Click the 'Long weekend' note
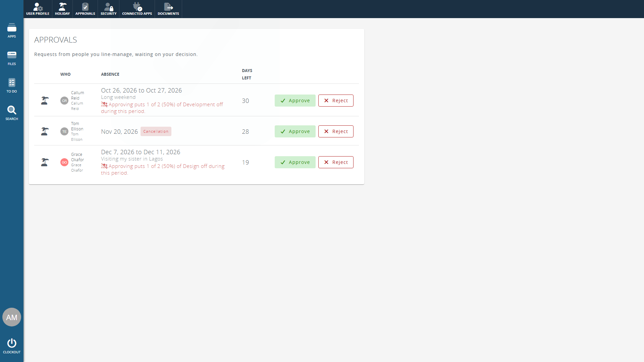 (118, 97)
